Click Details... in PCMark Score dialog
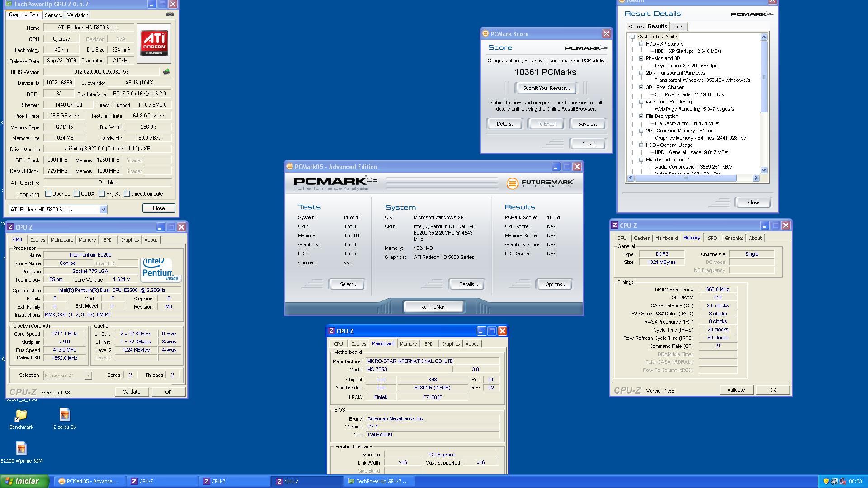868x488 pixels. pos(505,124)
